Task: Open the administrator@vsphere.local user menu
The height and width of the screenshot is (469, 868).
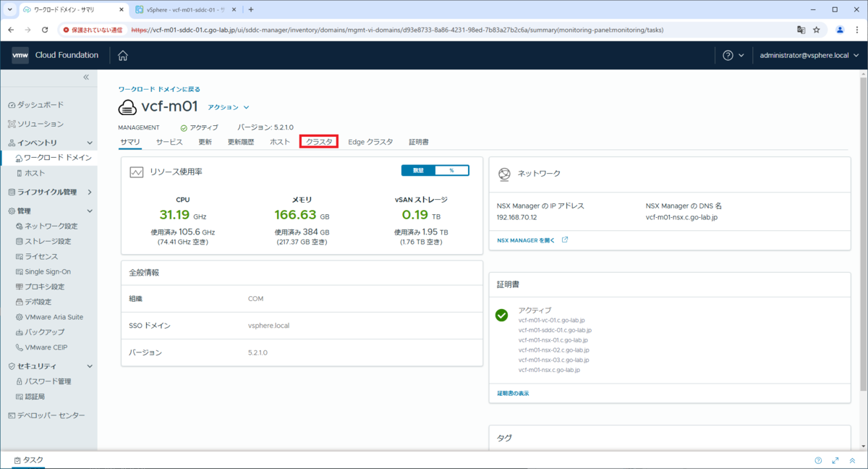Action: (x=807, y=56)
